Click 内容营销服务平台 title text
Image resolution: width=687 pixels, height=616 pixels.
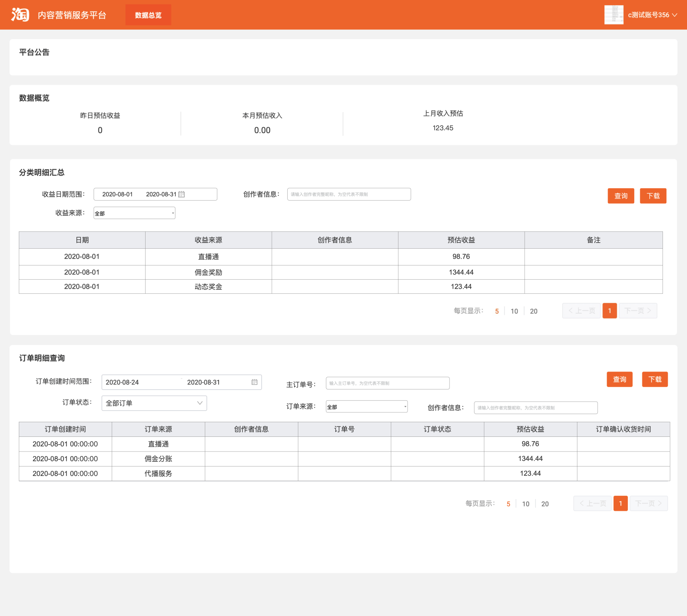point(72,15)
